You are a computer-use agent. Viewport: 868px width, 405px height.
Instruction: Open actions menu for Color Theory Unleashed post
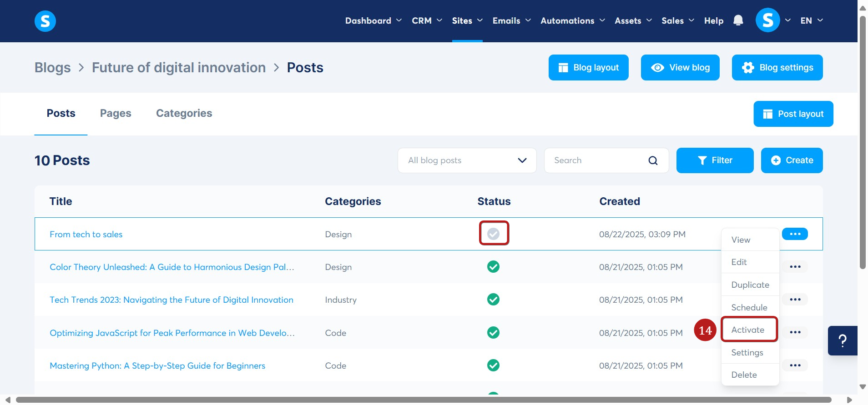coord(795,267)
